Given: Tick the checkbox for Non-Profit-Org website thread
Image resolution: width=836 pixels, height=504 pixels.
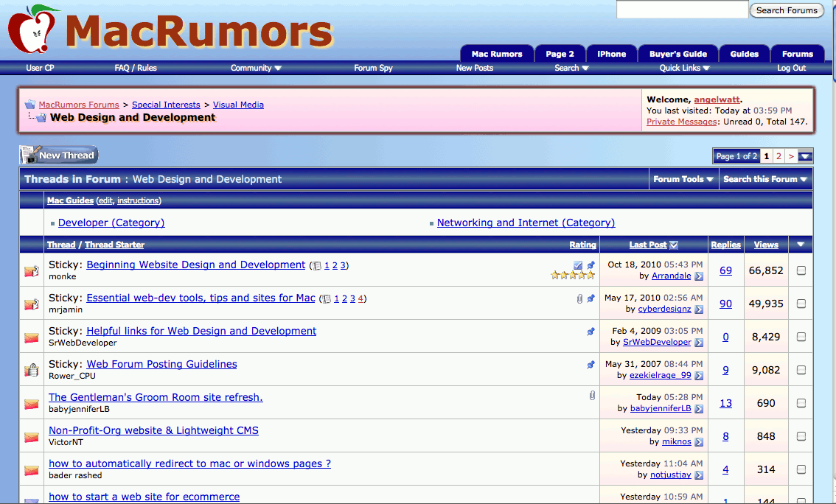Looking at the screenshot, I should (801, 435).
